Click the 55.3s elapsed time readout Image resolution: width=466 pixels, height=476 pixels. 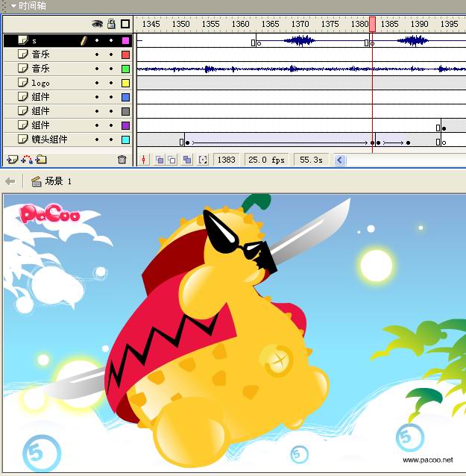pyautogui.click(x=311, y=160)
